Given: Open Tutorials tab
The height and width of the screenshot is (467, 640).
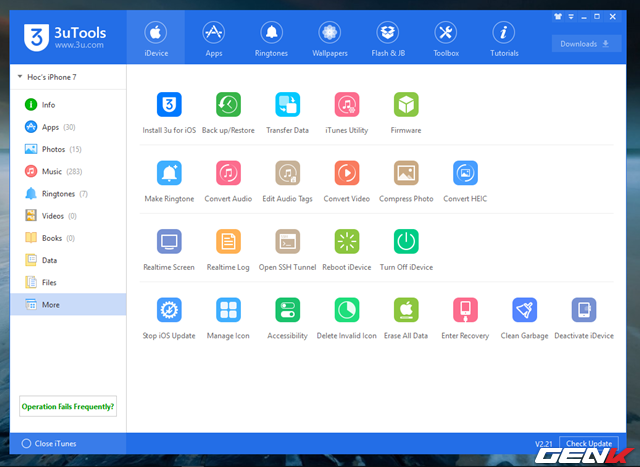Looking at the screenshot, I should point(504,38).
